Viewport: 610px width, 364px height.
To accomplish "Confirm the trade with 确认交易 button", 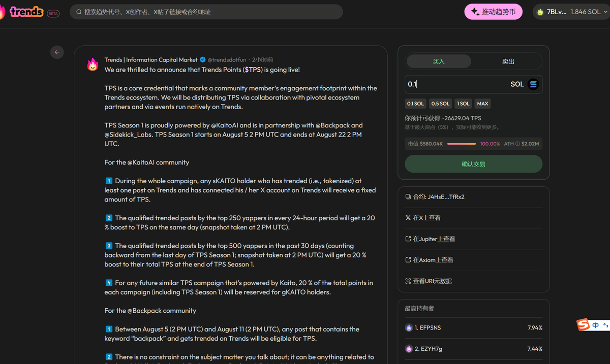I will [x=473, y=164].
